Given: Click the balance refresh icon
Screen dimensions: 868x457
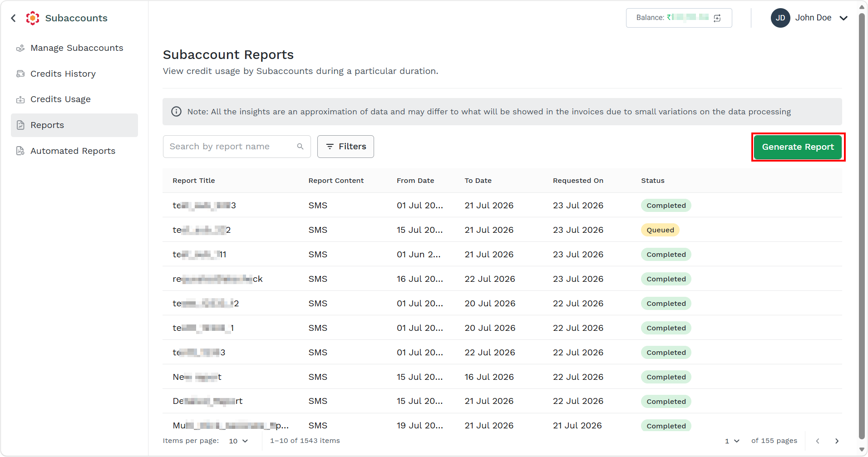Looking at the screenshot, I should (717, 18).
